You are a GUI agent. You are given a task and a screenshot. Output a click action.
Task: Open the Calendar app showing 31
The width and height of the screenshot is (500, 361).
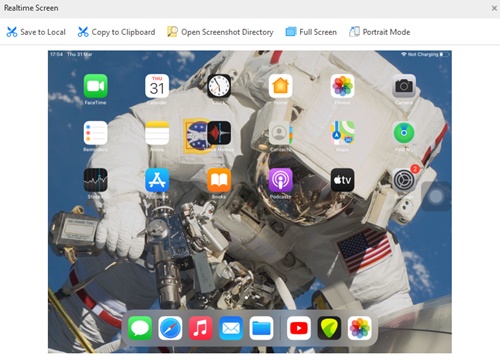point(157,86)
